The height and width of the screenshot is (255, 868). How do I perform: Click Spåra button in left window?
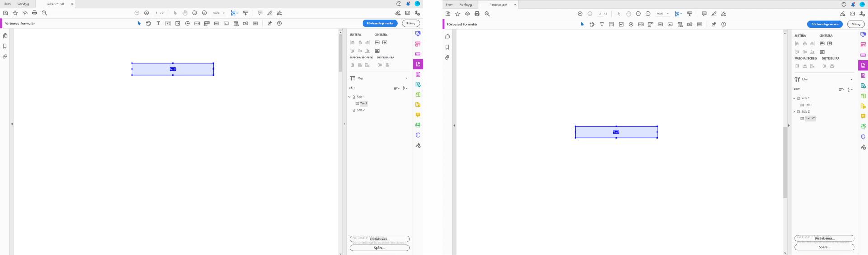tap(379, 248)
